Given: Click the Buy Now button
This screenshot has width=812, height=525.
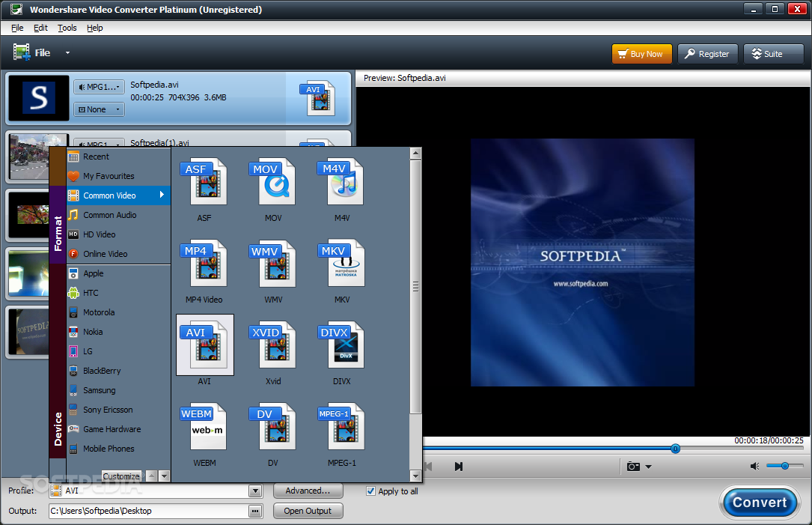Looking at the screenshot, I should pyautogui.click(x=641, y=54).
